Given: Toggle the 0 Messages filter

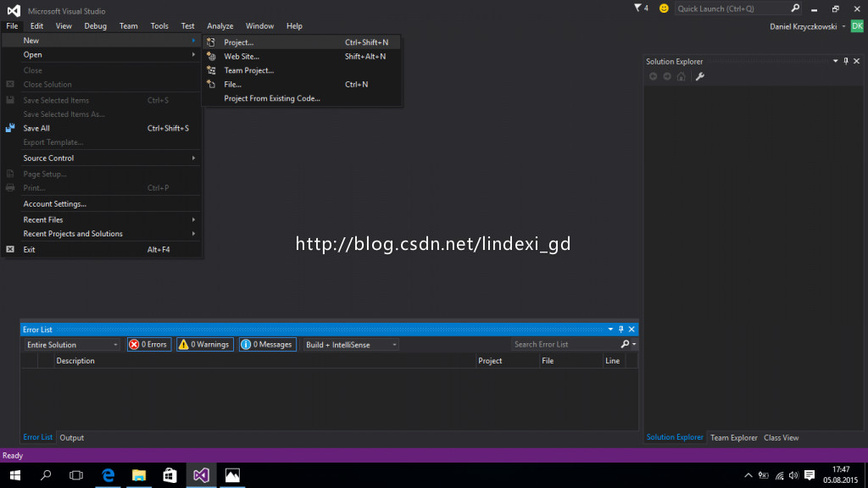Looking at the screenshot, I should pos(267,344).
